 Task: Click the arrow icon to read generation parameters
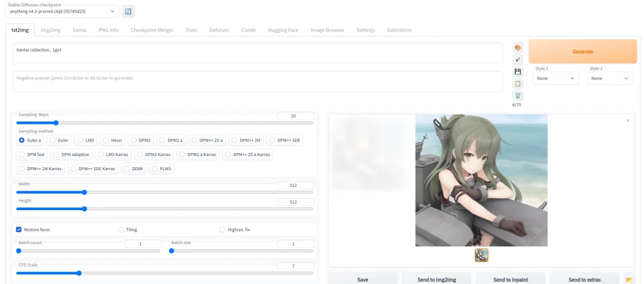tap(518, 60)
